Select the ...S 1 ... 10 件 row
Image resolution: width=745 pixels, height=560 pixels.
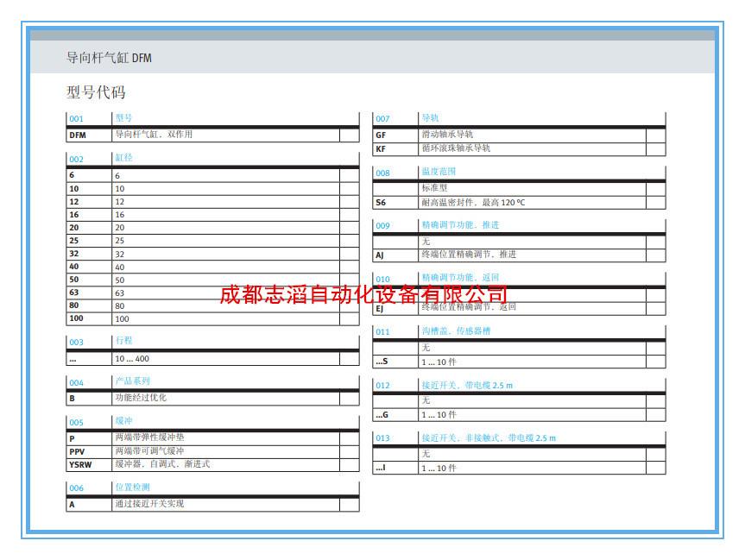(x=519, y=362)
